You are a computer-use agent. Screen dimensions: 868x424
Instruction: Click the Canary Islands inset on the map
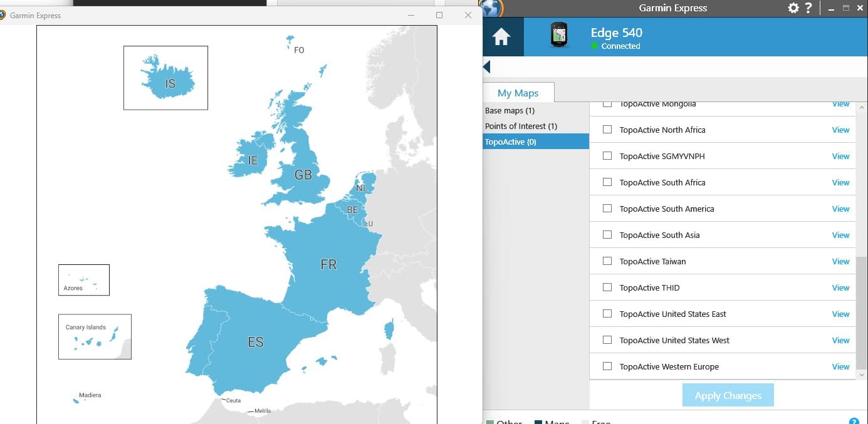tap(95, 336)
